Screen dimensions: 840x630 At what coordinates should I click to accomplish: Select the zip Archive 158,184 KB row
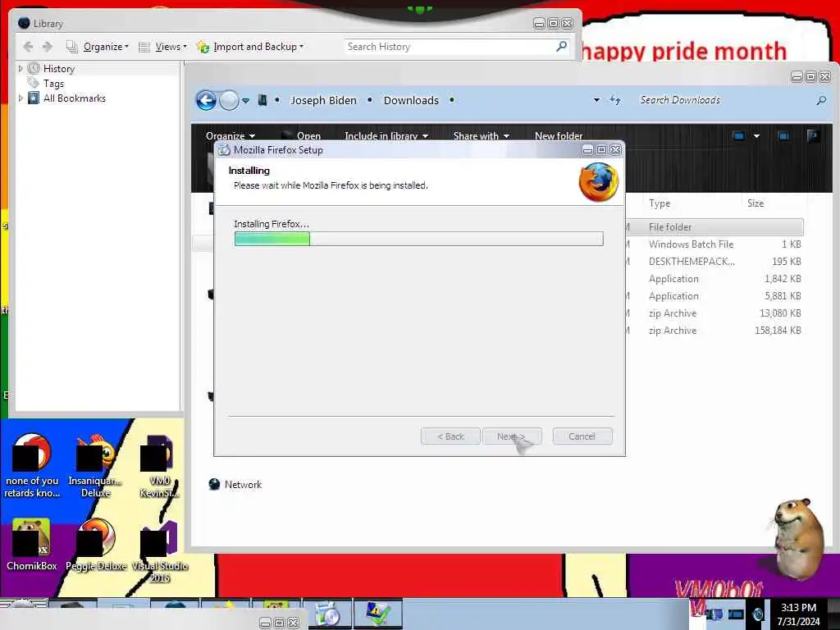click(714, 331)
